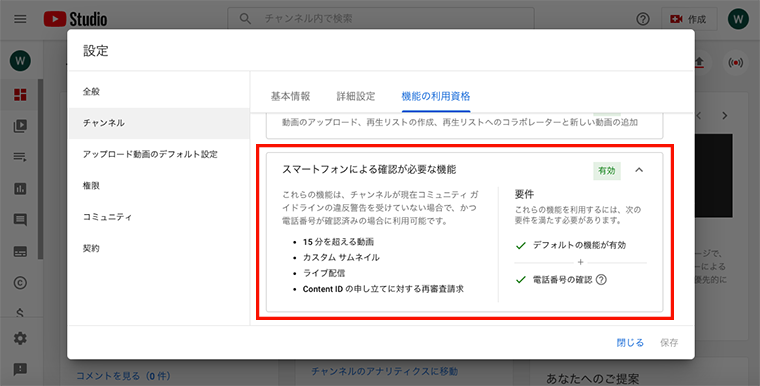
Task: Open the Monetization dollar sidebar icon
Action: [20, 314]
